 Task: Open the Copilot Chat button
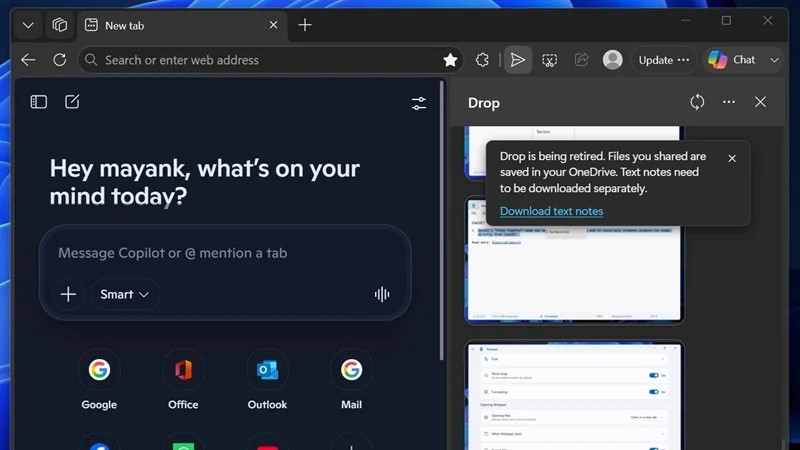(x=733, y=60)
